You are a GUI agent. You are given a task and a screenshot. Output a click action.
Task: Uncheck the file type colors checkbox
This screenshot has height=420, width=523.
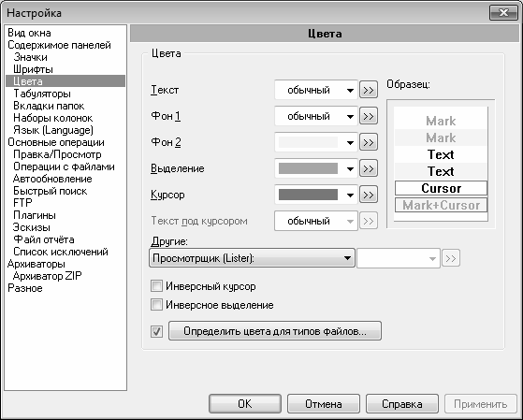coord(156,331)
